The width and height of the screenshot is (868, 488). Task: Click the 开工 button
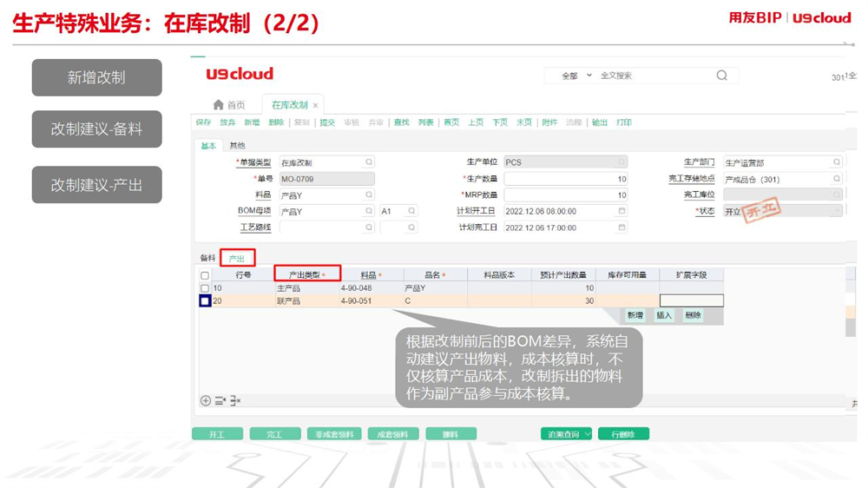point(217,434)
